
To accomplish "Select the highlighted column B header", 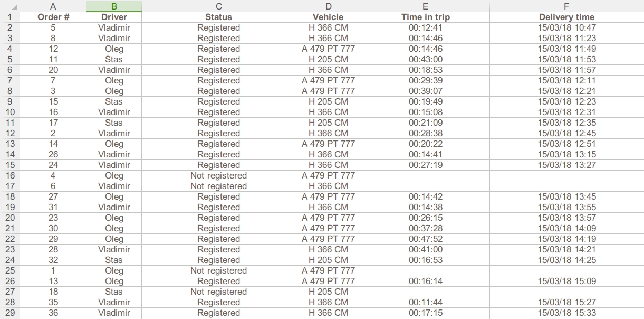I will (x=114, y=6).
